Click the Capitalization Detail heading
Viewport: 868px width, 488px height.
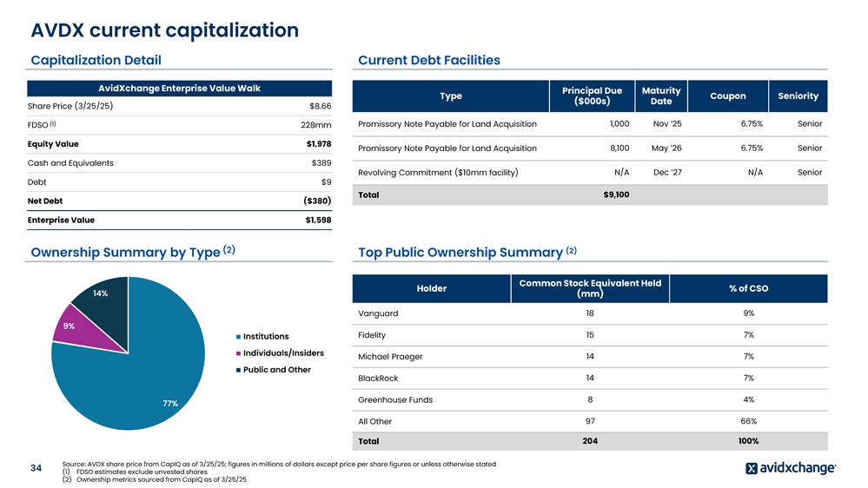pos(96,60)
